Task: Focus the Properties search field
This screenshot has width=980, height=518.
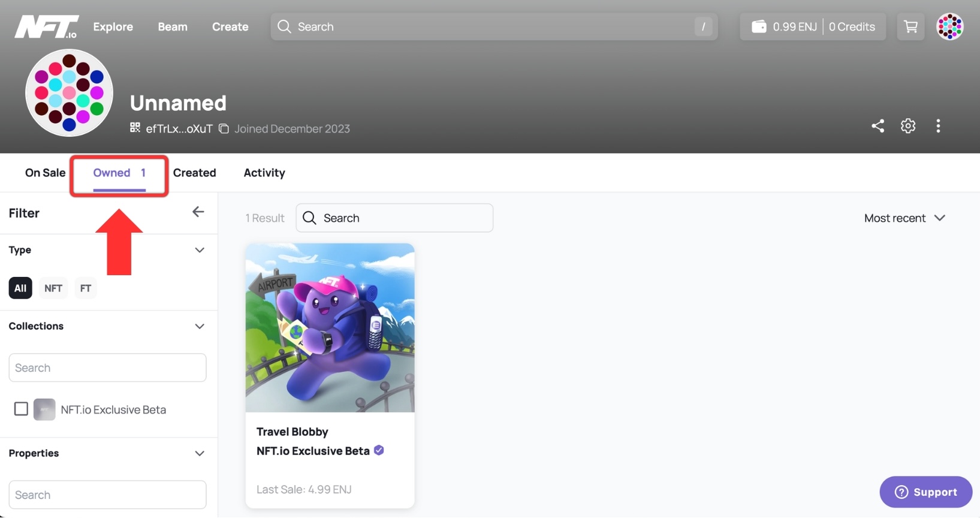Action: point(107,495)
